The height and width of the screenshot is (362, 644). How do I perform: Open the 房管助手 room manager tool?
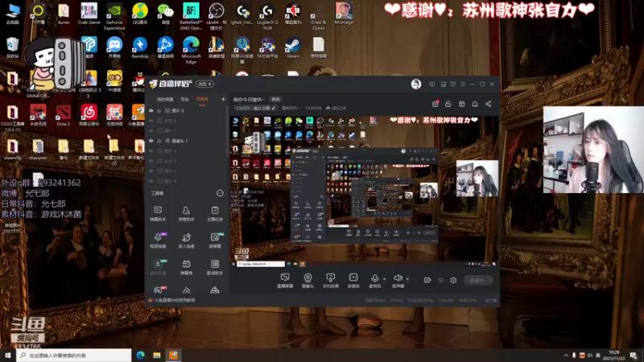186,213
